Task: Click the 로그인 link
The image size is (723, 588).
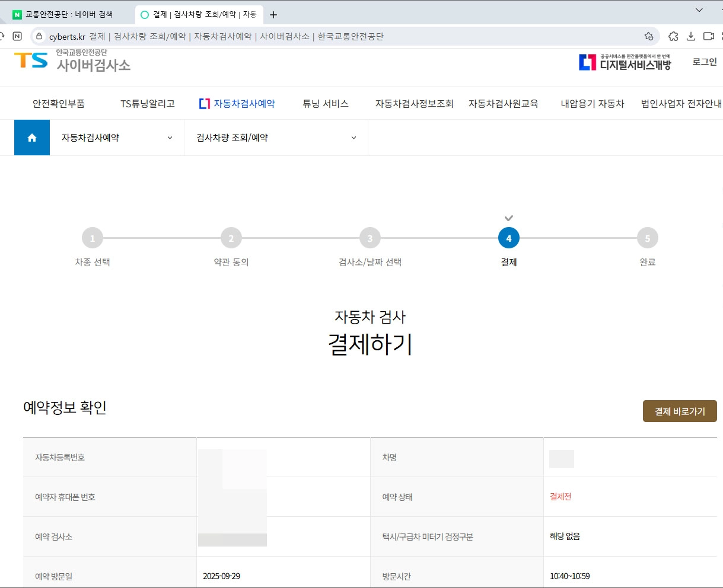Action: click(x=703, y=61)
